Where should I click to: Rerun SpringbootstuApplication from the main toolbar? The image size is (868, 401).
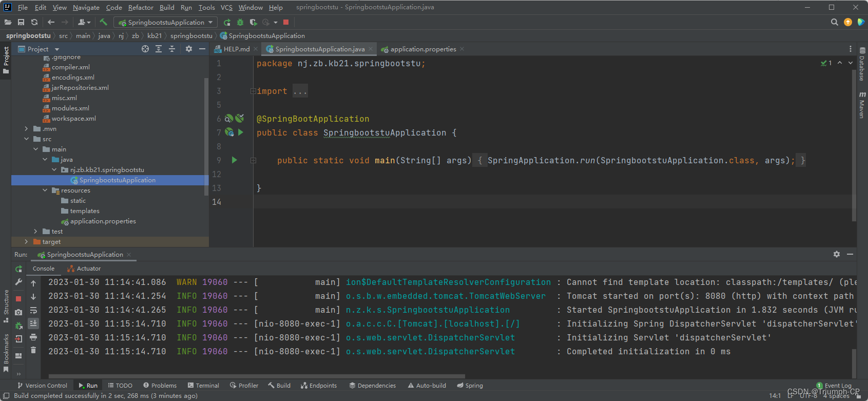pyautogui.click(x=227, y=22)
